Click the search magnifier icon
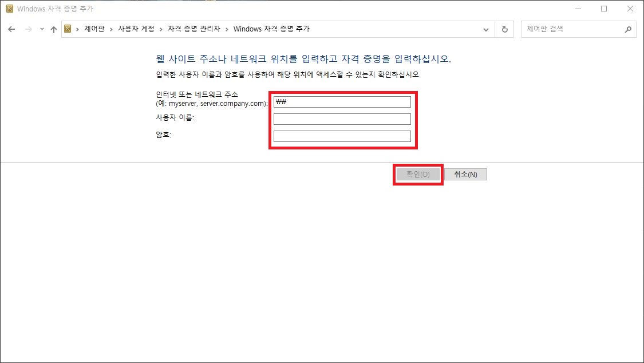The image size is (644, 363). (x=628, y=29)
